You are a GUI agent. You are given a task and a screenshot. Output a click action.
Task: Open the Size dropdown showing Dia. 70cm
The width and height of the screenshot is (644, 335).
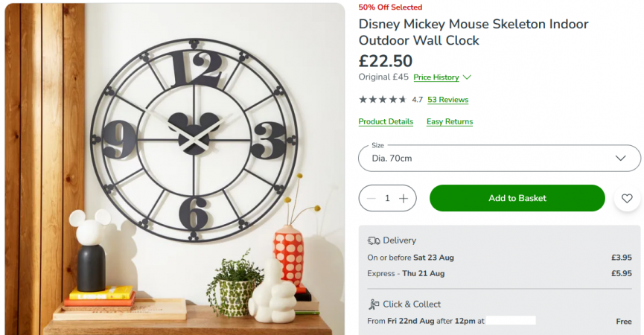499,158
